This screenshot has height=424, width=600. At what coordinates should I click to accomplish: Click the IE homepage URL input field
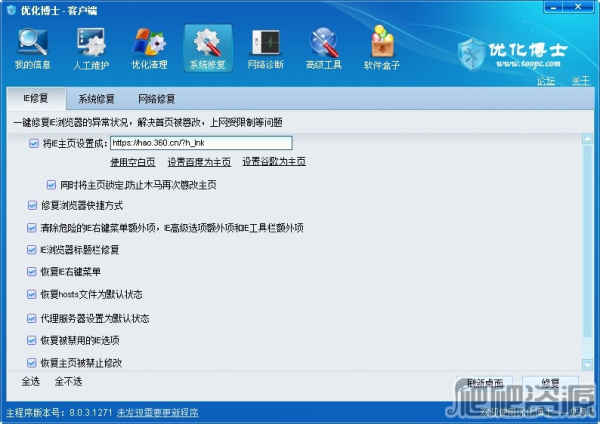tap(201, 143)
